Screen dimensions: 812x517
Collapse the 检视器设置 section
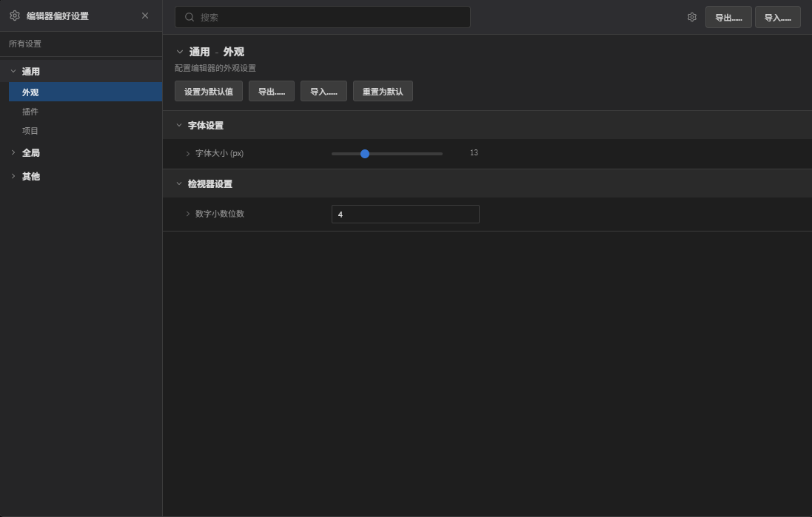[x=179, y=184]
